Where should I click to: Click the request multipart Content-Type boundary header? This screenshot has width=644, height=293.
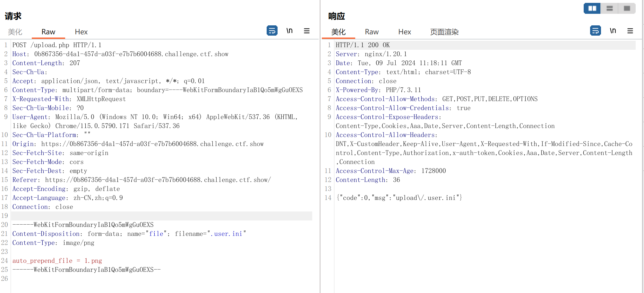click(x=158, y=90)
